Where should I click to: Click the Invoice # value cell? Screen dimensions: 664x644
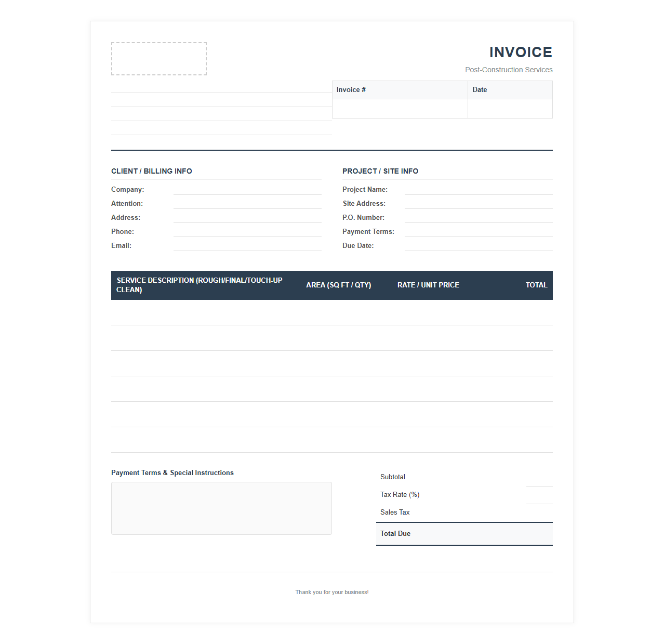click(x=400, y=109)
